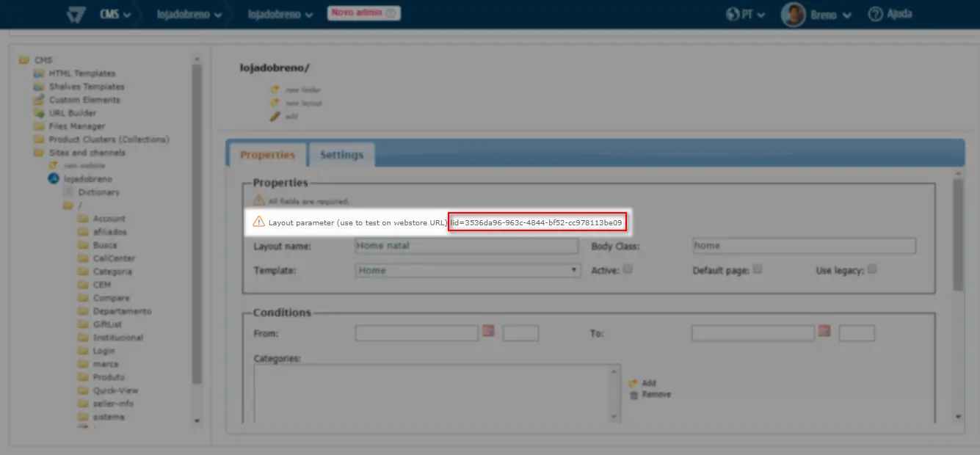This screenshot has width=980, height=455.
Task: Click the globe language icon
Action: click(x=731, y=14)
